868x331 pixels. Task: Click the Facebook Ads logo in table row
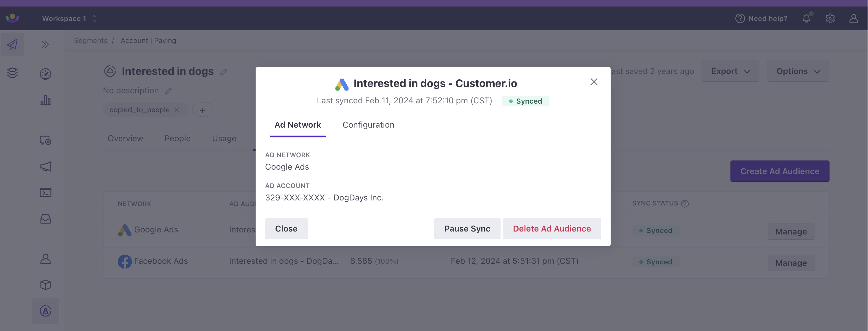tap(125, 261)
